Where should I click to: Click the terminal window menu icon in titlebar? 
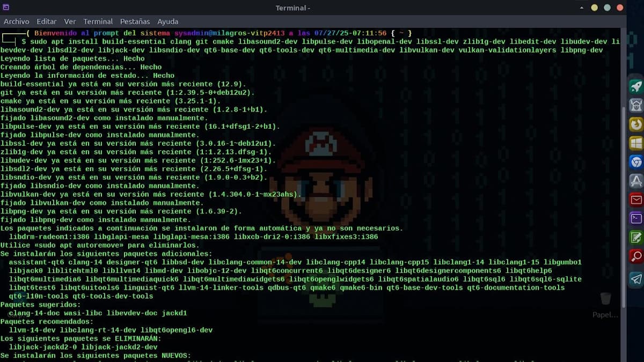(x=6, y=8)
